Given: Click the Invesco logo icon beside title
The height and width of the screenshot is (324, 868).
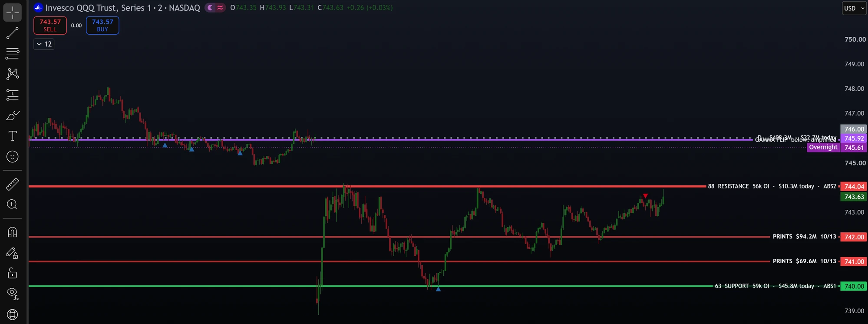Looking at the screenshot, I should tap(38, 7).
